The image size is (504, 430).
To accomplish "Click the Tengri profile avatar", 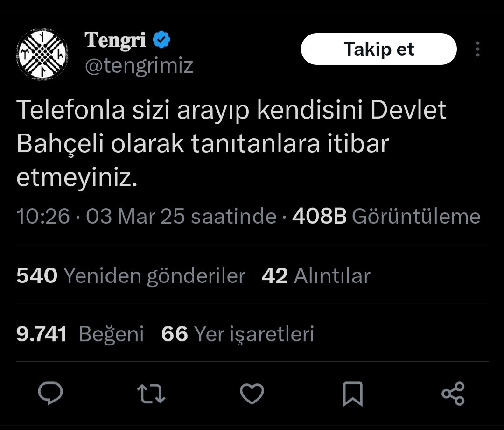I will 42,54.
